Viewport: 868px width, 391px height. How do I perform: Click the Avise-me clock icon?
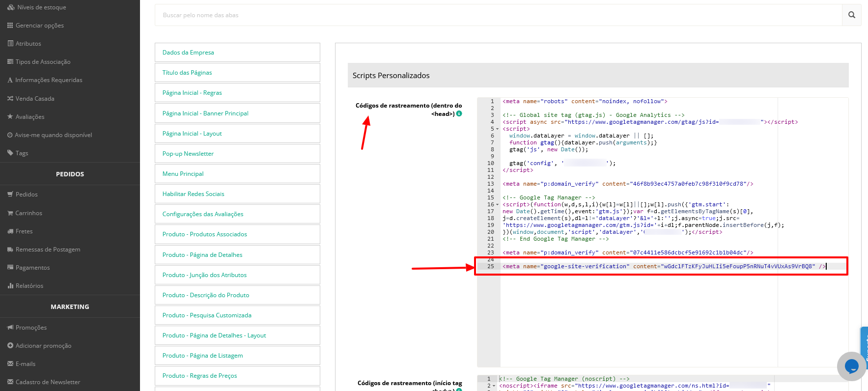click(x=10, y=135)
